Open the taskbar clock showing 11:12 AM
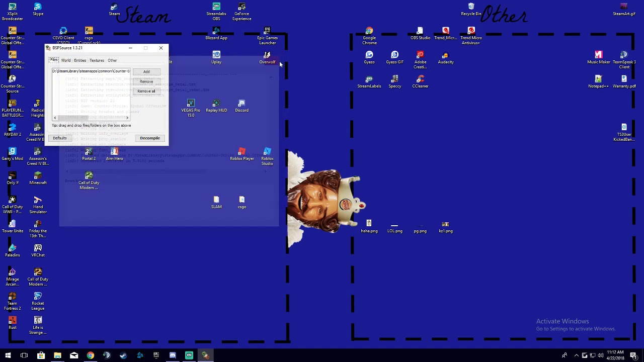Image resolution: width=644 pixels, height=362 pixels. (615, 355)
